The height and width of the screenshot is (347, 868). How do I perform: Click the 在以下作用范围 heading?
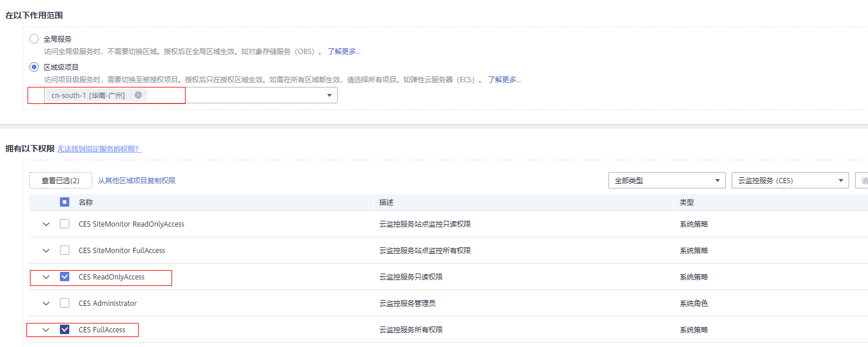click(33, 16)
